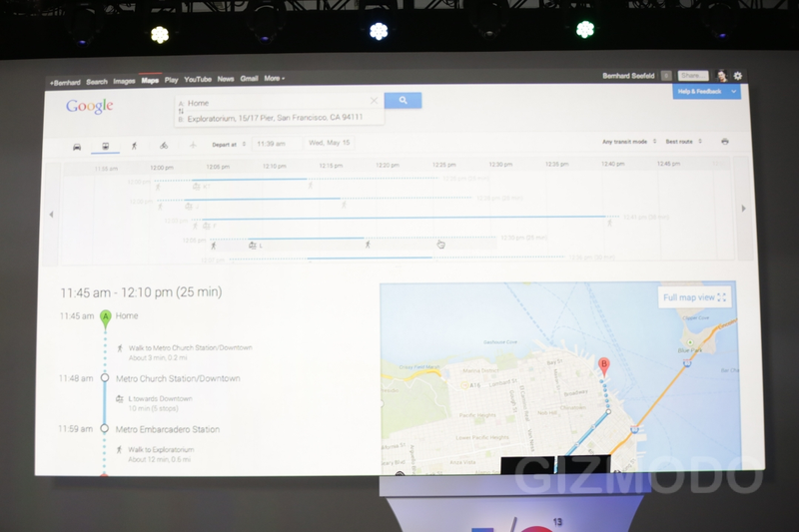Select the flight mode airplane icon
The width and height of the screenshot is (799, 532).
click(x=193, y=145)
